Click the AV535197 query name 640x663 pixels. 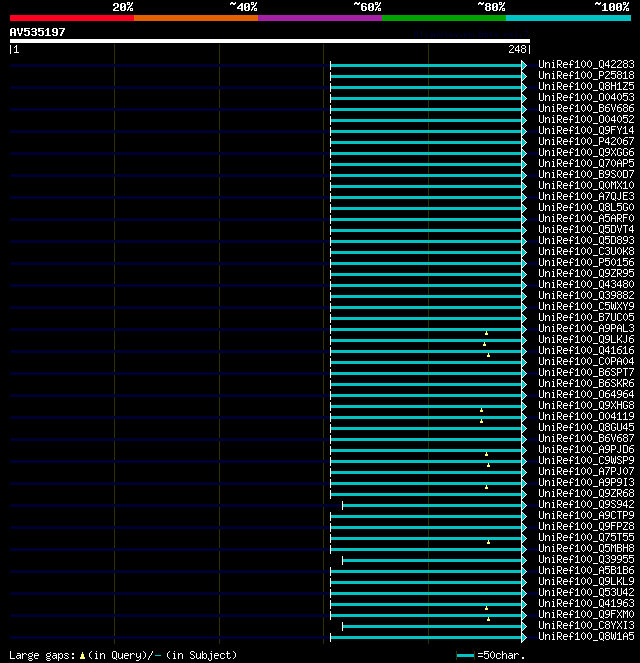37,32
